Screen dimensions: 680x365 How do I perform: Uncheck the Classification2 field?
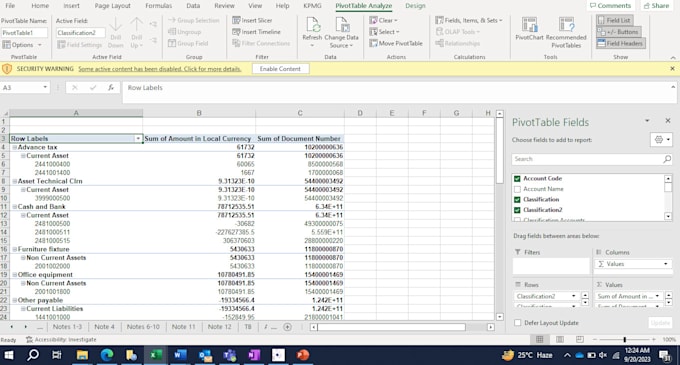click(x=517, y=210)
